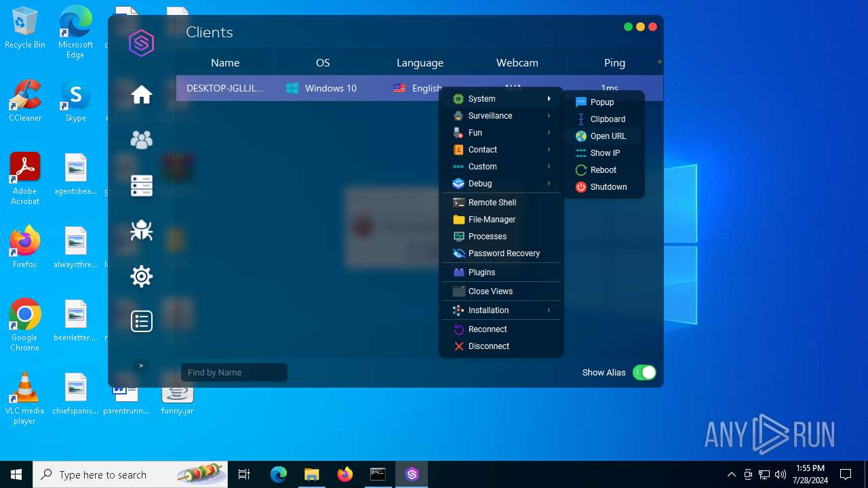
Task: Open the notification center icon
Action: [x=846, y=474]
